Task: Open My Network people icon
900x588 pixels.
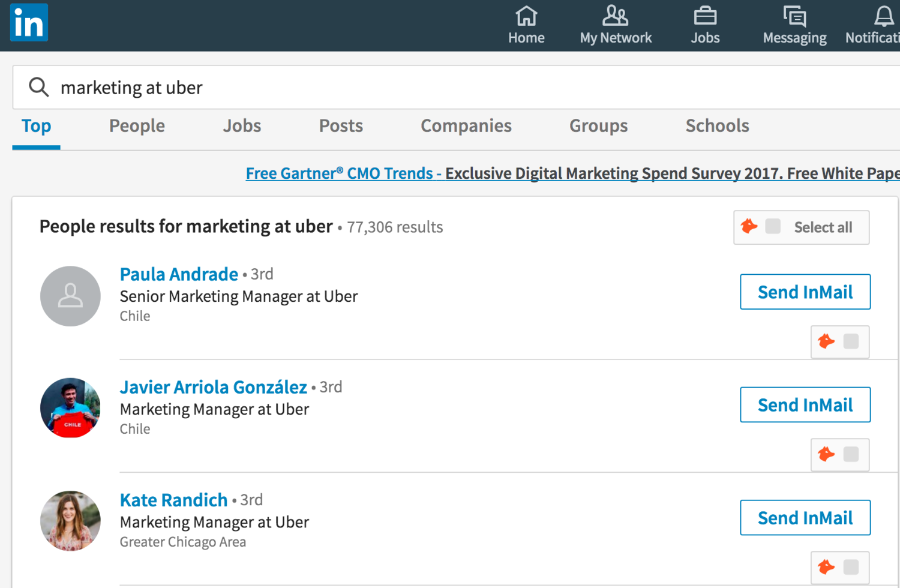Action: point(615,16)
